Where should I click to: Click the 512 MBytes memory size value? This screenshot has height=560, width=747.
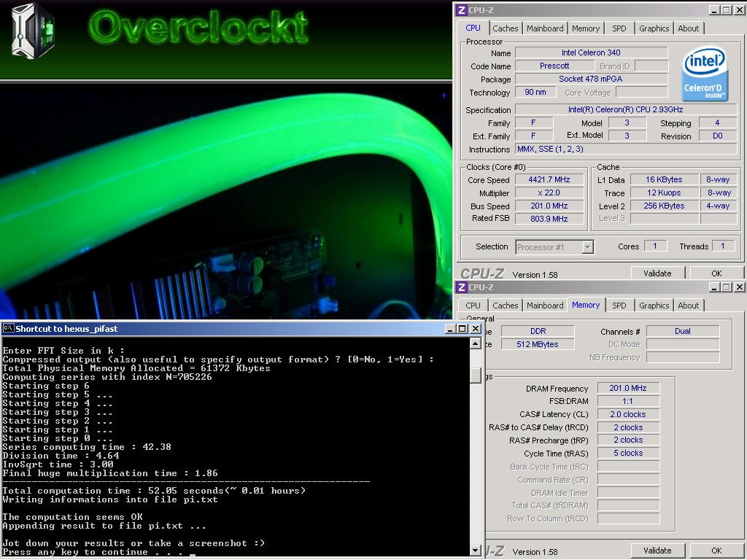538,344
